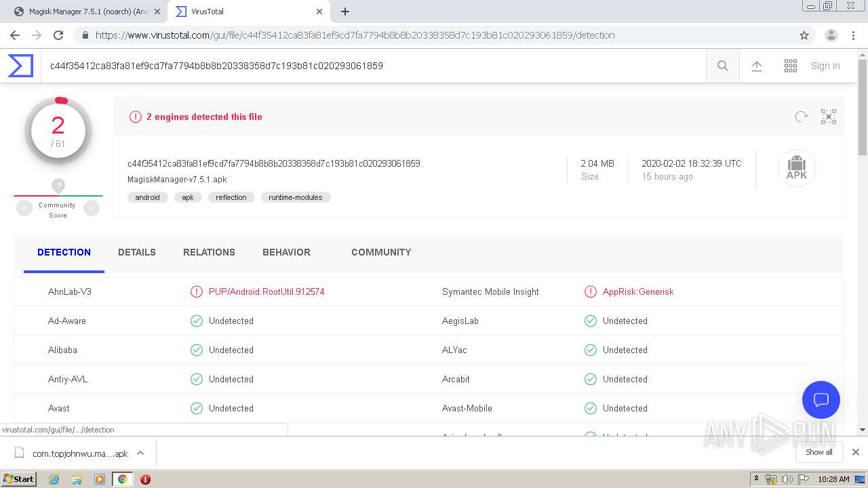Vote harmless with the check icon
Image resolution: width=868 pixels, height=488 pixels.
(92, 209)
